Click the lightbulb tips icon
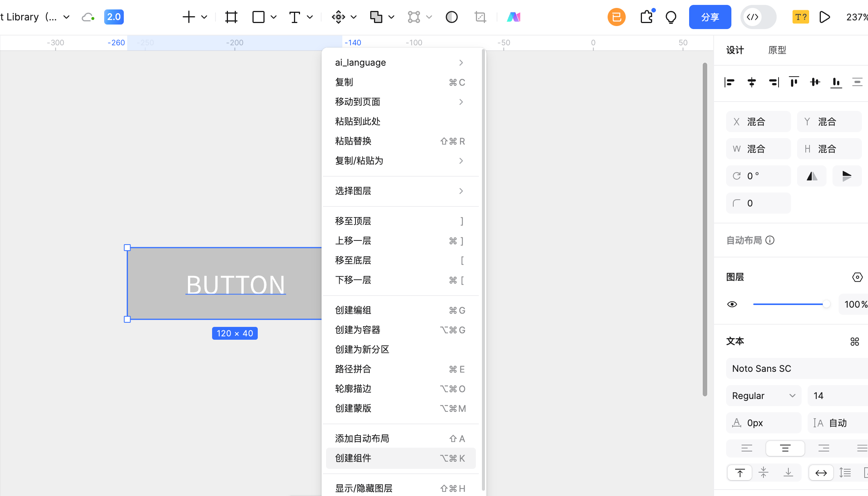 671,17
